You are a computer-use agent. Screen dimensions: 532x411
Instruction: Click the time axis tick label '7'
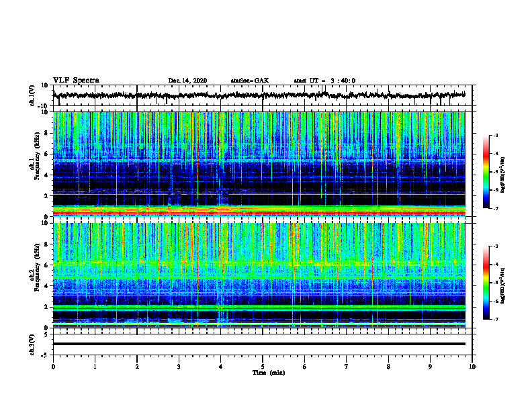click(x=347, y=367)
